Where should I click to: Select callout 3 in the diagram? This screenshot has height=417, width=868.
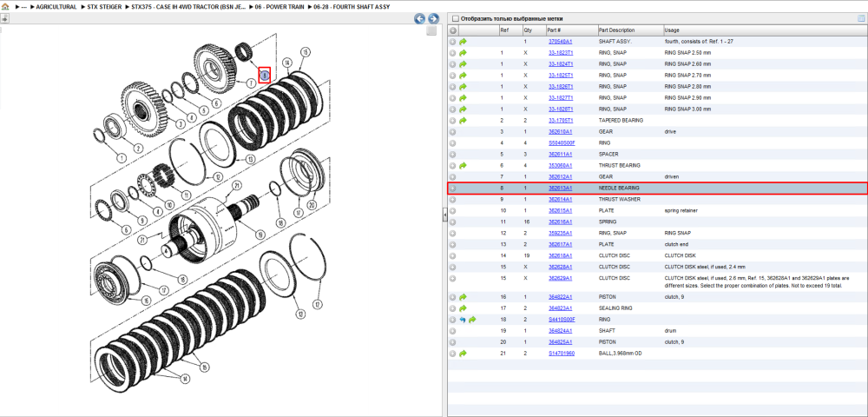tap(181, 123)
